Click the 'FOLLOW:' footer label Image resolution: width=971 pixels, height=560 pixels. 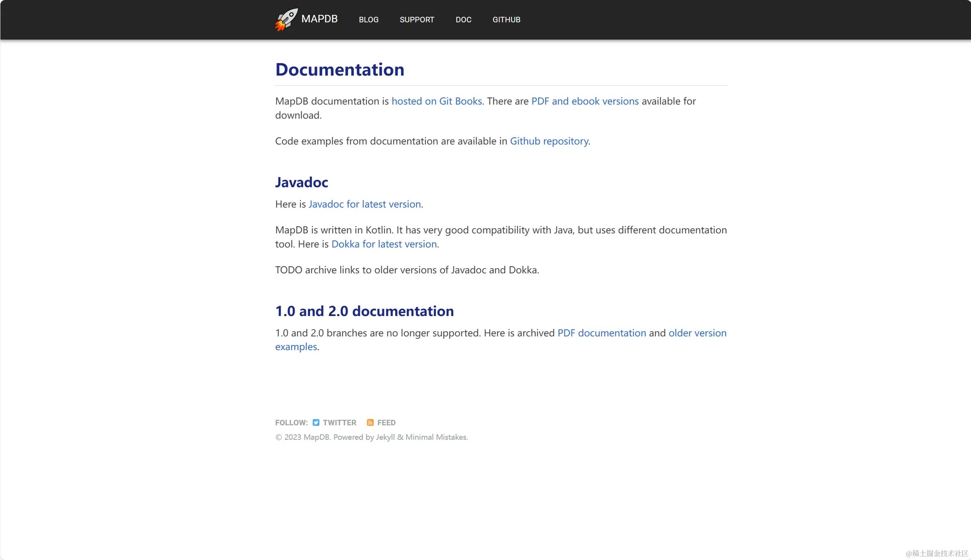(x=292, y=423)
